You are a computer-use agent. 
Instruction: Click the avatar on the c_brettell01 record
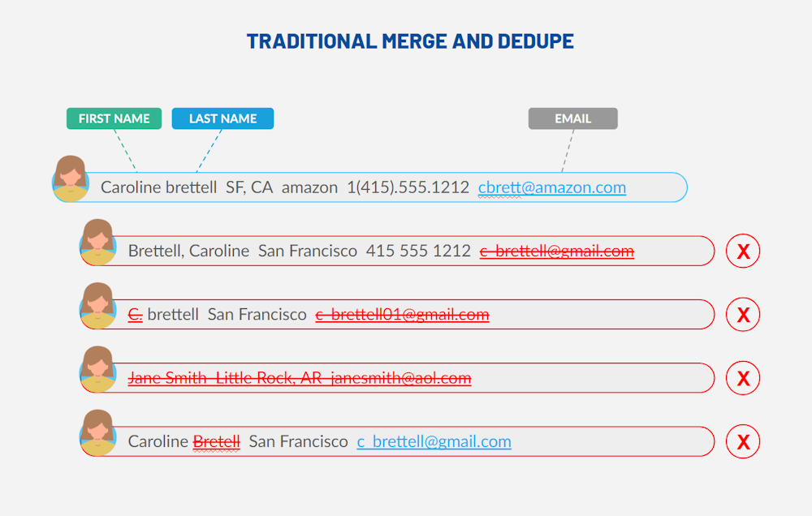98,306
